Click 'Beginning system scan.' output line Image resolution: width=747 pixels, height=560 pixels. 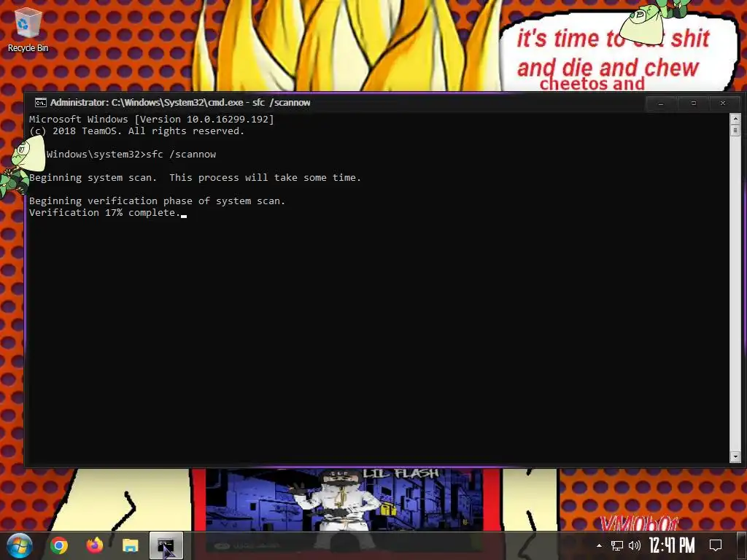(195, 178)
